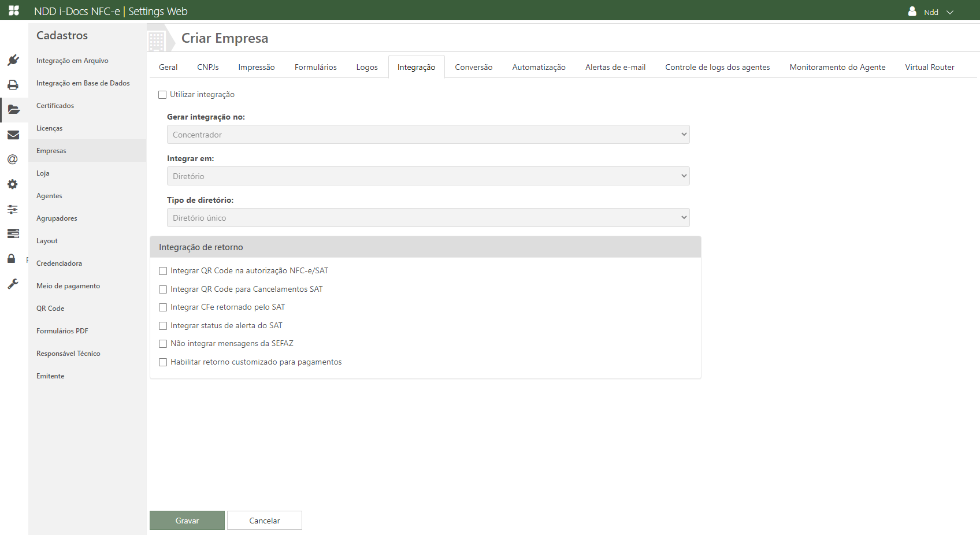Open the gear settings icon in sidebar

pyautogui.click(x=13, y=184)
